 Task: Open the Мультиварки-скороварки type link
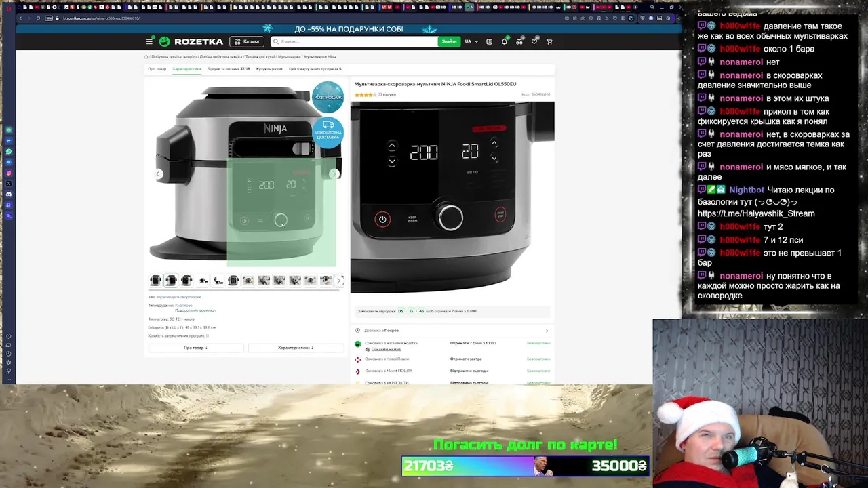pos(178,297)
